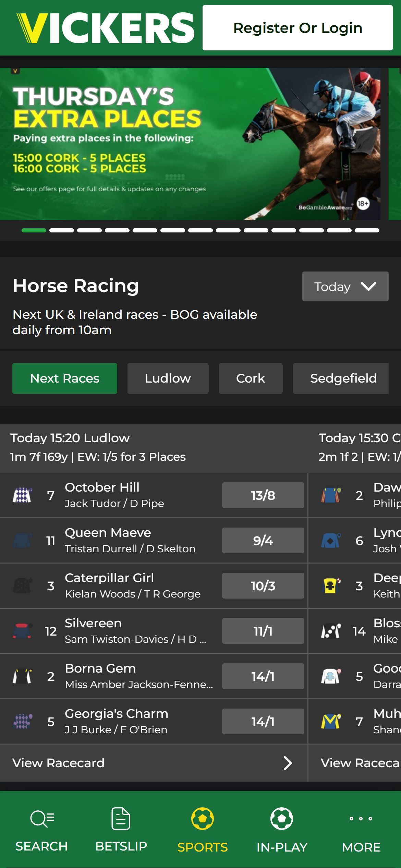Expand View Racecard chevron for Ludlow 15:20
The image size is (401, 868).
[x=288, y=763]
